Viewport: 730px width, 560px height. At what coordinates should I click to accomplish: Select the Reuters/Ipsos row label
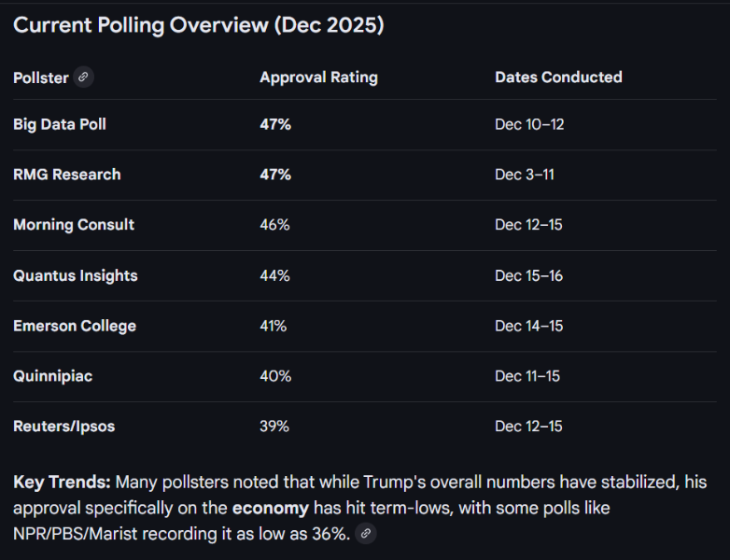click(x=64, y=427)
